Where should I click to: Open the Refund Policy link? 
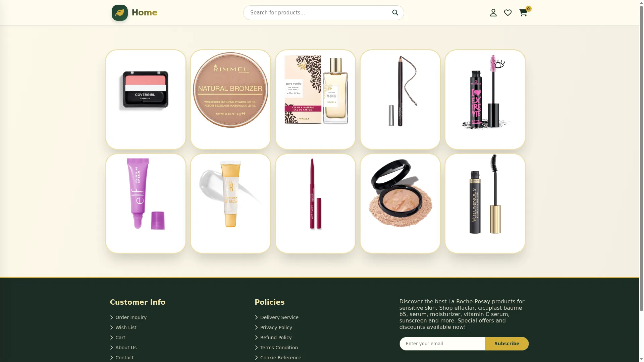[276, 338]
